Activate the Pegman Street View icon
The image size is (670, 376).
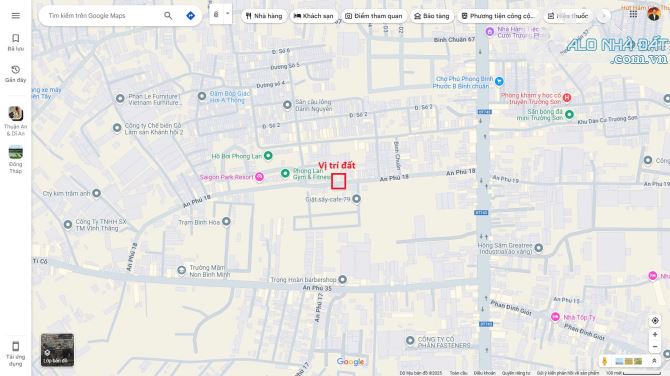604,361
